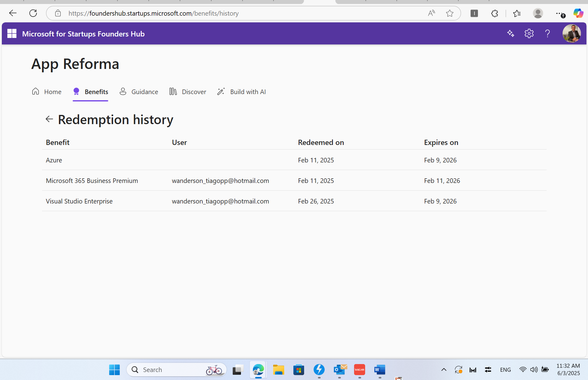Open the WeLink app on the taskbar
Screen dimensions: 588x380
(x=360, y=370)
